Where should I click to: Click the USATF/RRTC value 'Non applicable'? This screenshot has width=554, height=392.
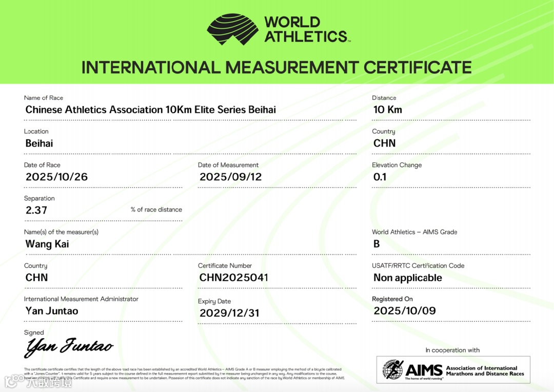[x=408, y=278]
